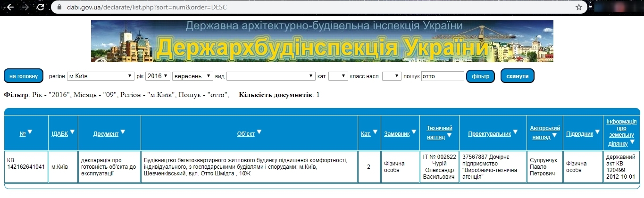Apply filters with the фільтр button
This screenshot has width=644, height=198.
(481, 76)
